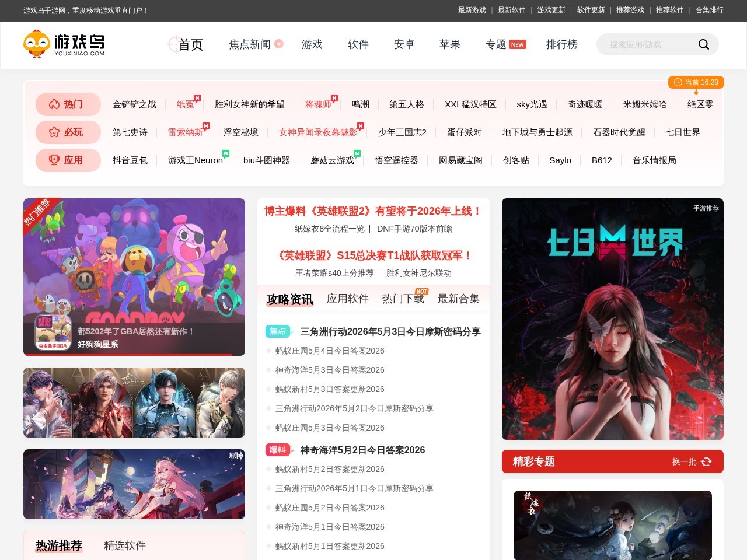Image resolution: width=747 pixels, height=560 pixels.
Task: Open the 软件 navigation menu
Action: point(358,44)
